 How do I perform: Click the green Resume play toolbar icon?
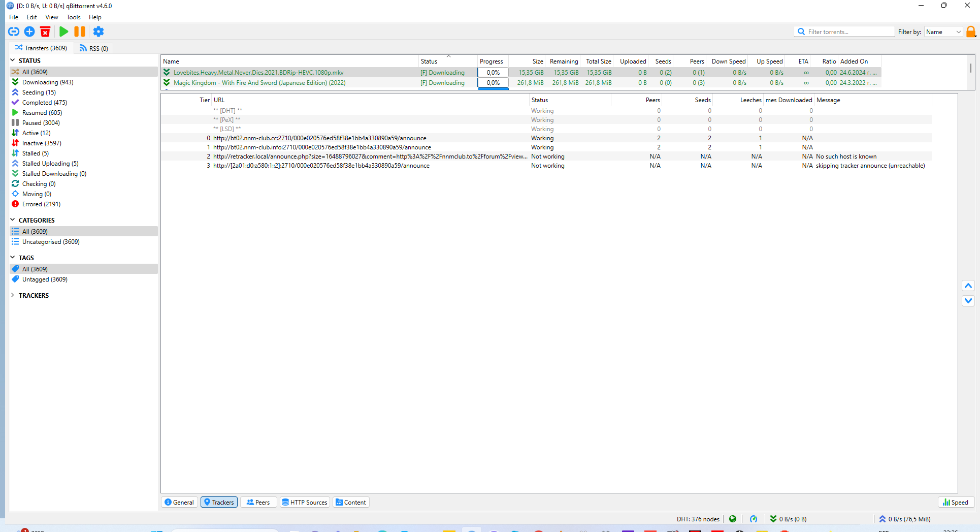(x=63, y=32)
